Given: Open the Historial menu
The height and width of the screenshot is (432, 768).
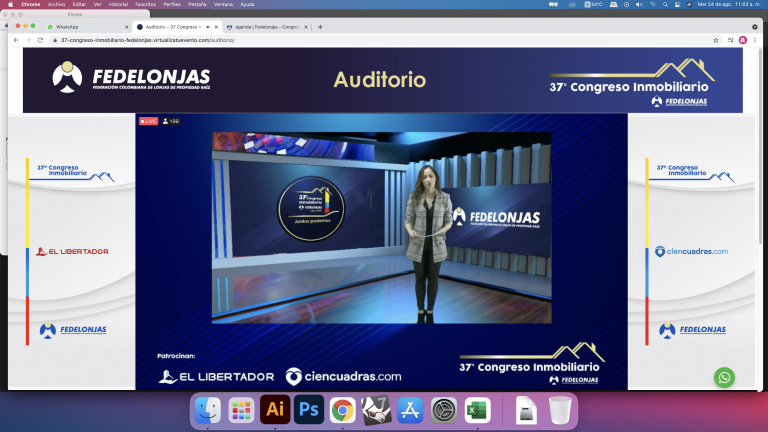Looking at the screenshot, I should click(118, 4).
